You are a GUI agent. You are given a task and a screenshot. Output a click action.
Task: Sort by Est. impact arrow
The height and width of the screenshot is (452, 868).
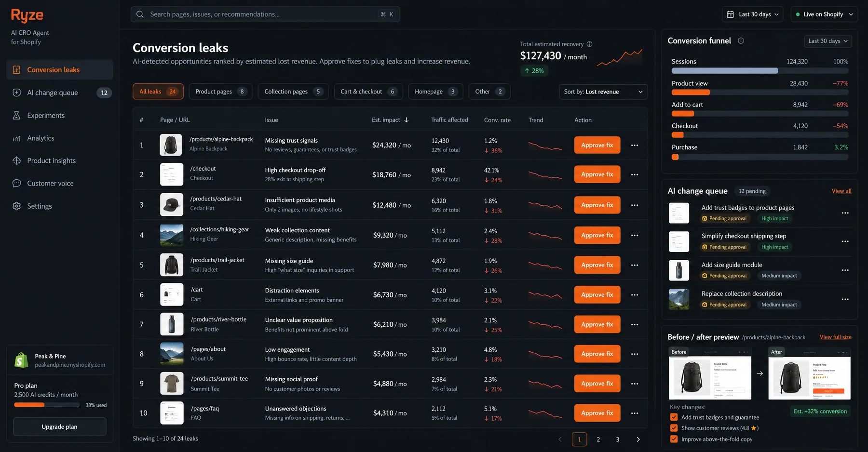click(x=407, y=120)
